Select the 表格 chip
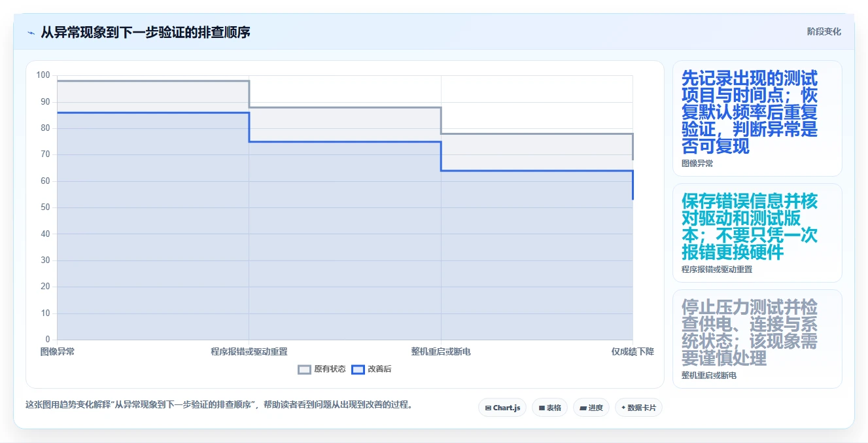The image size is (868, 443). click(549, 408)
